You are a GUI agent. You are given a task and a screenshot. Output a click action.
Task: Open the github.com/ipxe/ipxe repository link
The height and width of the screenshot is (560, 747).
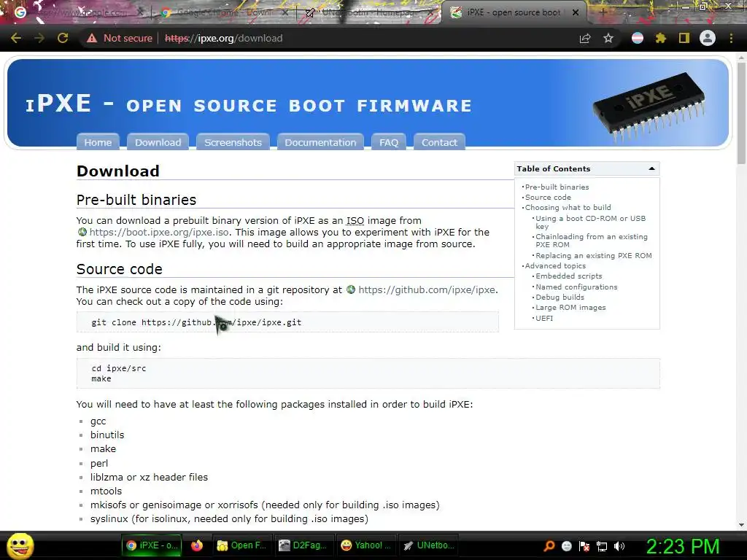point(427,290)
